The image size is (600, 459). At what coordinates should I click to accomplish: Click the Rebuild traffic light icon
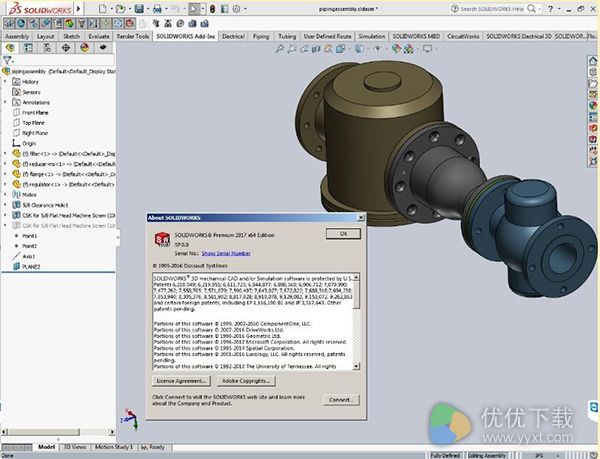point(213,8)
